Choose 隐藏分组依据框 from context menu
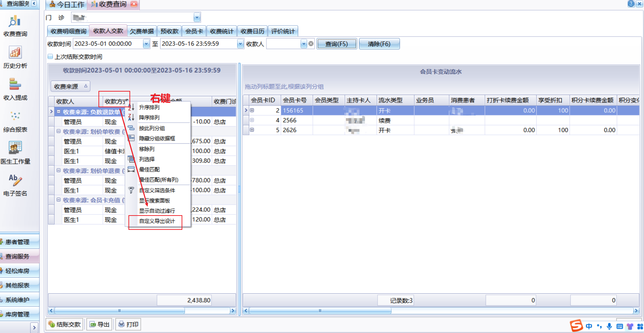 pos(157,138)
